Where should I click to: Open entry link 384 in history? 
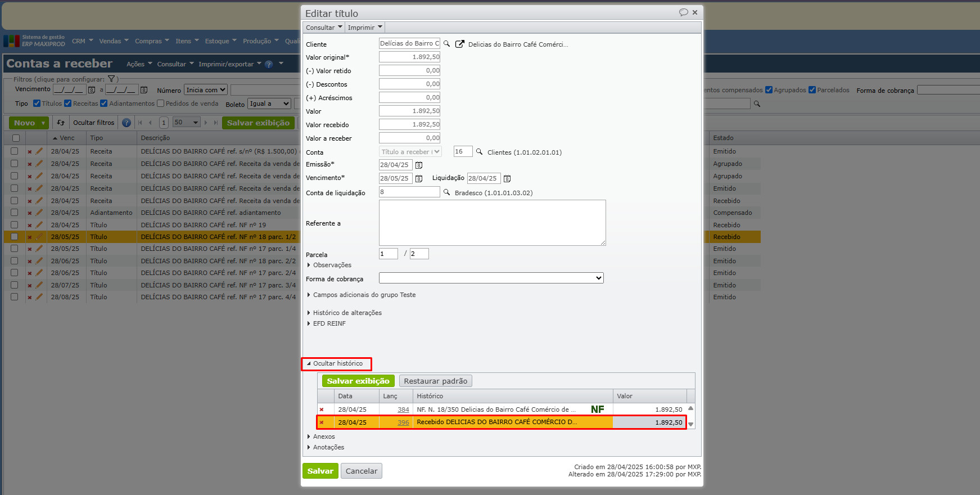click(x=403, y=409)
